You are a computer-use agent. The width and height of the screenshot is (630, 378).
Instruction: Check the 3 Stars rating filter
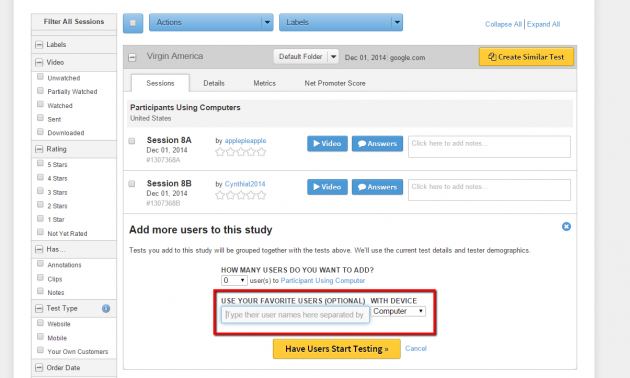(x=40, y=191)
